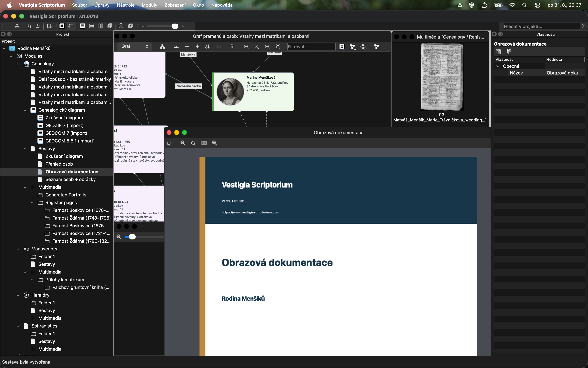Reset graph zoom to 1:1
588x368 pixels.
pyautogui.click(x=257, y=47)
